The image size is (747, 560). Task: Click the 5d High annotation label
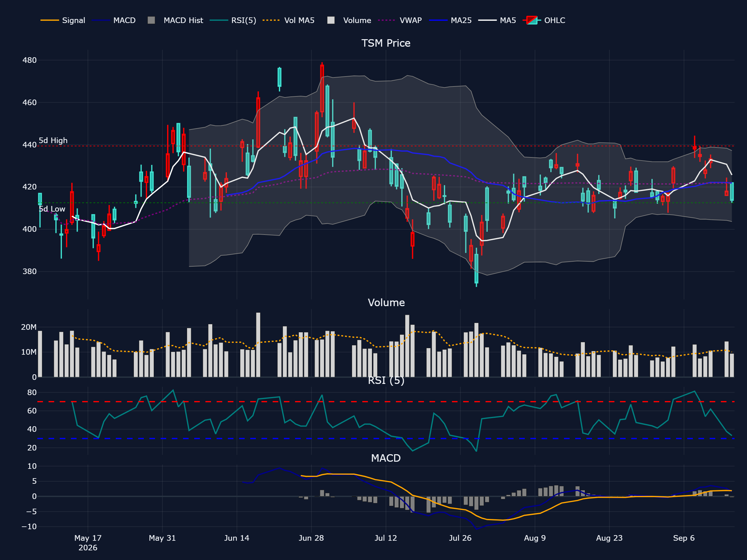pyautogui.click(x=53, y=140)
